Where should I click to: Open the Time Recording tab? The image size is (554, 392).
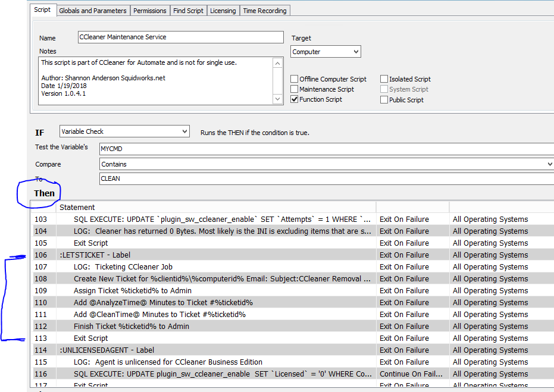click(x=265, y=11)
